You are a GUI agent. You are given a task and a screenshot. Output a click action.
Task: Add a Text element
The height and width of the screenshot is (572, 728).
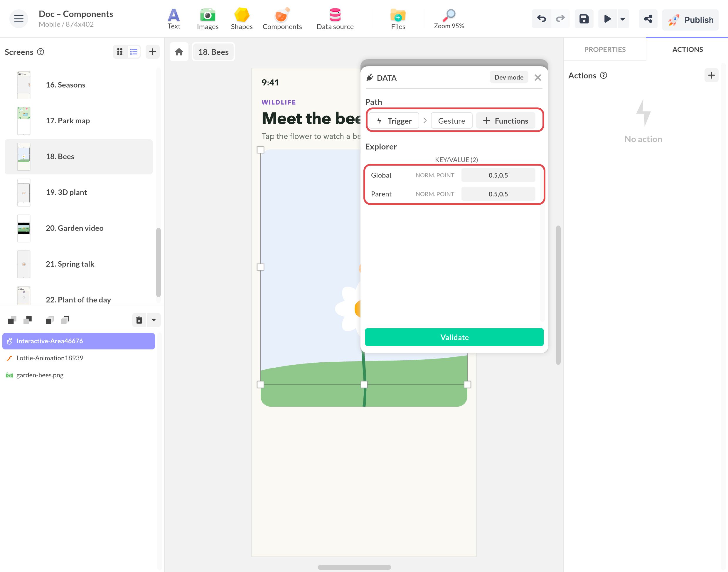pyautogui.click(x=174, y=19)
